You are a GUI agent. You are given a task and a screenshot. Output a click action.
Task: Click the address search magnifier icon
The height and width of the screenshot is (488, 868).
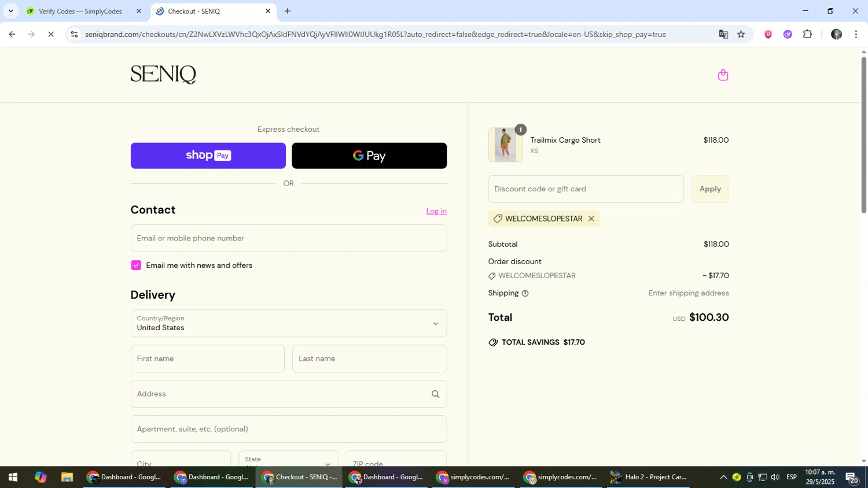click(x=435, y=394)
